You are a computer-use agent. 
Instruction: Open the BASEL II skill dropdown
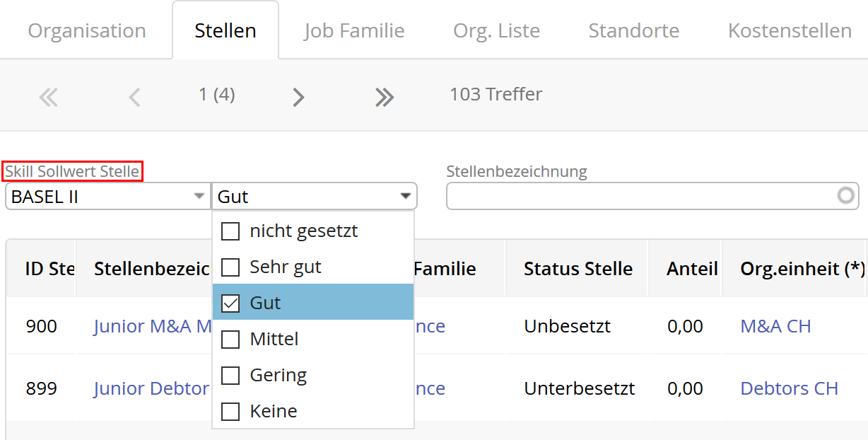click(108, 196)
